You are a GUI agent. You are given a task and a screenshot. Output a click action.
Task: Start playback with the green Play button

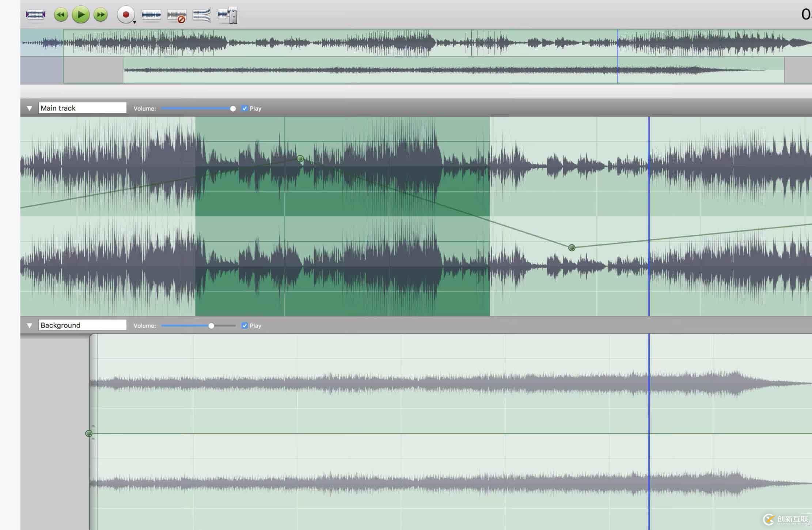point(80,15)
